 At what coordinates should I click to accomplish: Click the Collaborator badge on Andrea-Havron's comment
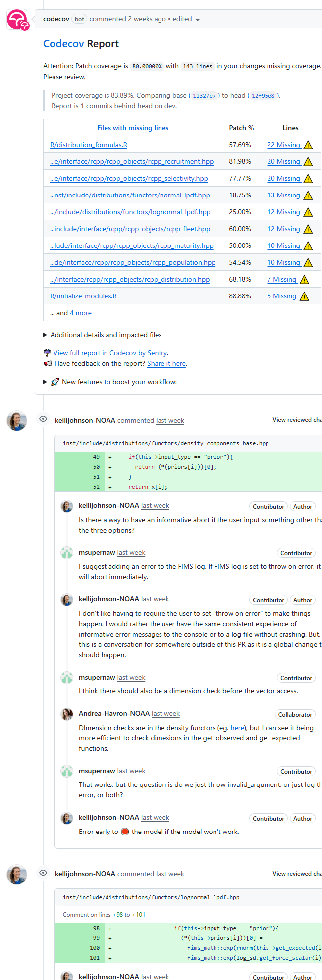(x=295, y=715)
